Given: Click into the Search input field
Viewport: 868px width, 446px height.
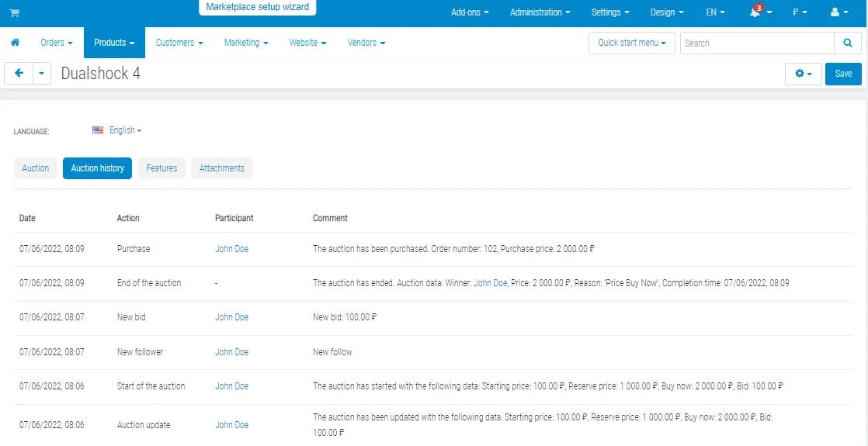Looking at the screenshot, I should (x=757, y=43).
